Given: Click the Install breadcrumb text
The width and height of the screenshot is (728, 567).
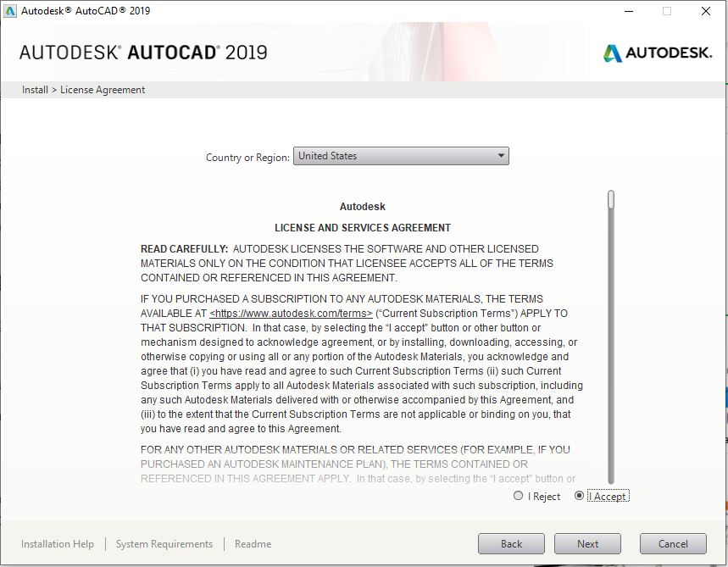Looking at the screenshot, I should click(35, 90).
